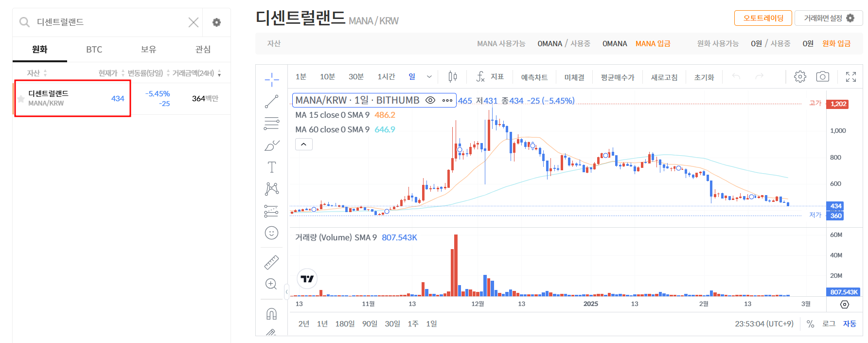Sort list by 변동률(당일) column

pos(149,73)
